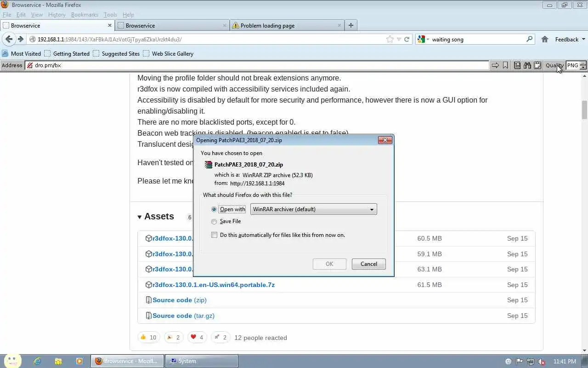The image size is (588, 368).
Task: Click the page vertical scrollbar thumb
Action: 584,109
